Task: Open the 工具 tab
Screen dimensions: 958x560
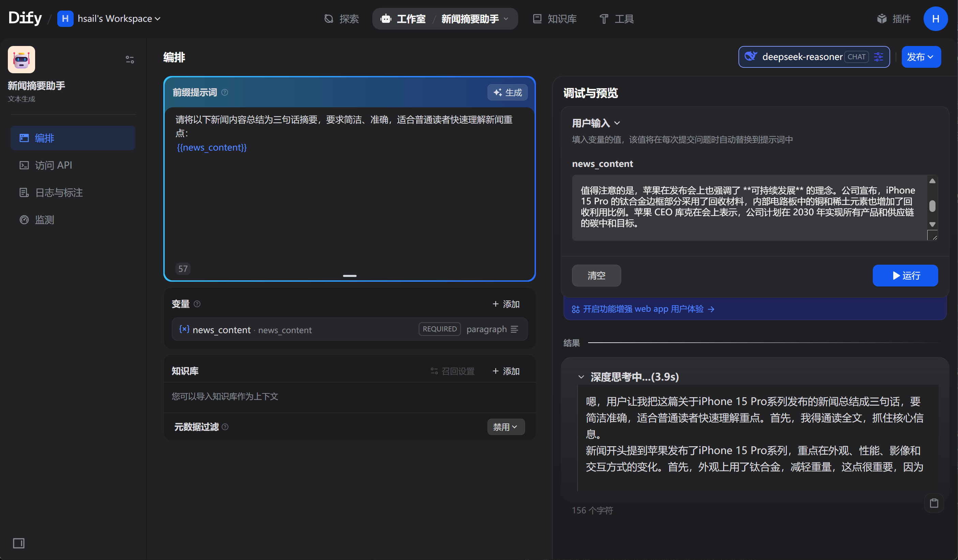Action: pos(616,19)
